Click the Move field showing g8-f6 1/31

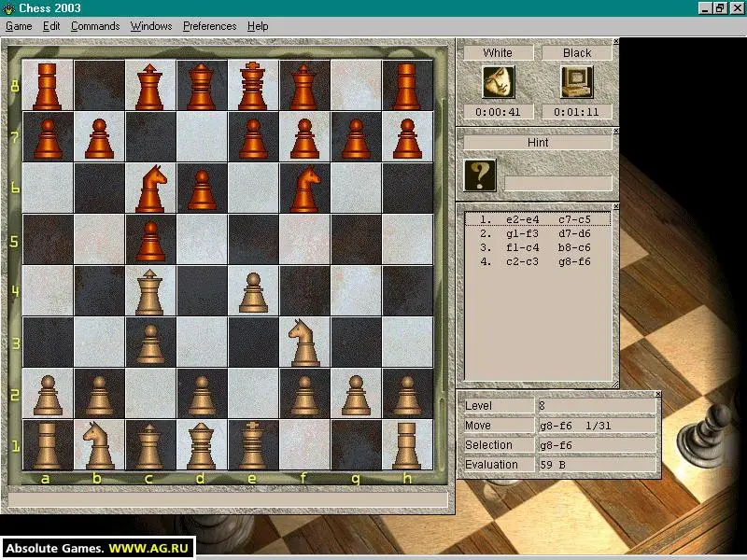pyautogui.click(x=597, y=426)
